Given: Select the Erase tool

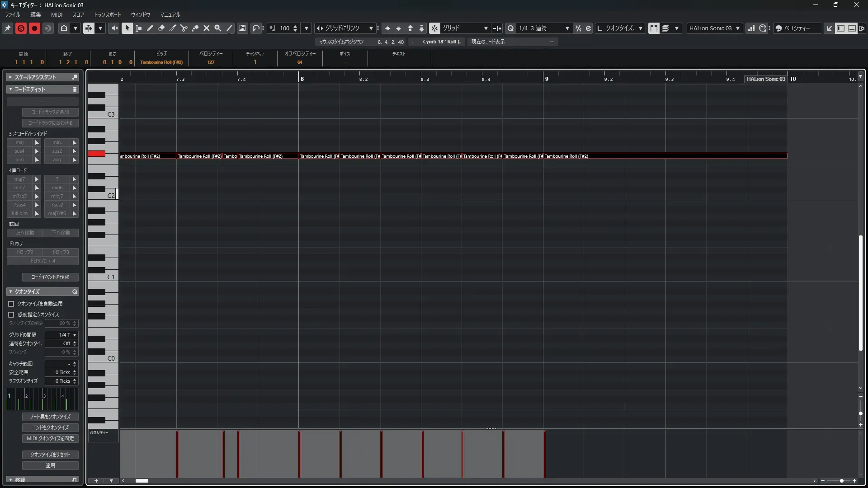Looking at the screenshot, I should 161,28.
